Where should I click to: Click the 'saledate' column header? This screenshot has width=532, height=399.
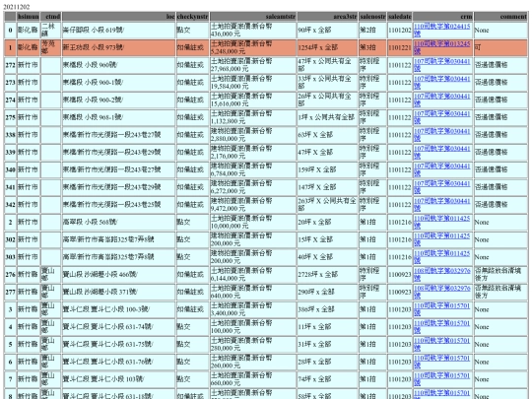click(400, 17)
